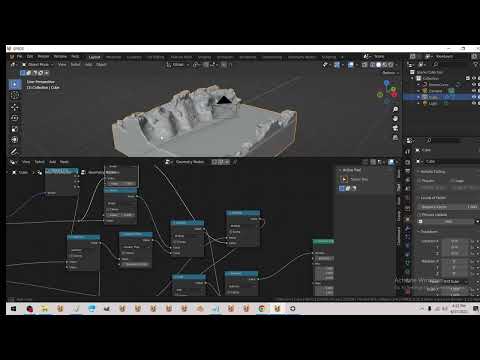This screenshot has height=360, width=480.
Task: Hide the Collection with its eye icon
Action: [474, 78]
